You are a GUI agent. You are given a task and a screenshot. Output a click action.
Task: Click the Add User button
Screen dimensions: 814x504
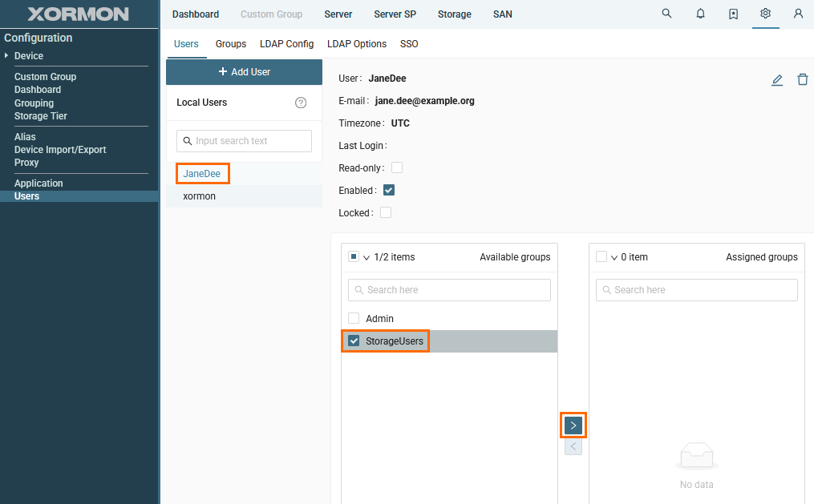(244, 72)
